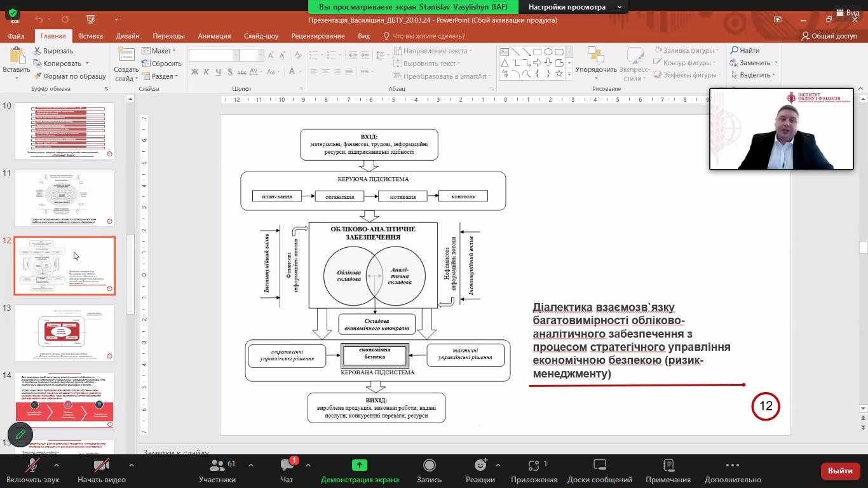The width and height of the screenshot is (868, 488).
Task: Click the green Zoom security shield icon
Action: point(13,12)
